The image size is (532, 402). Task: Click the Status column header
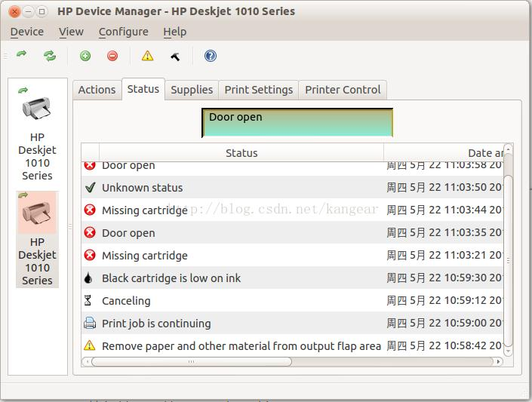[x=241, y=153]
